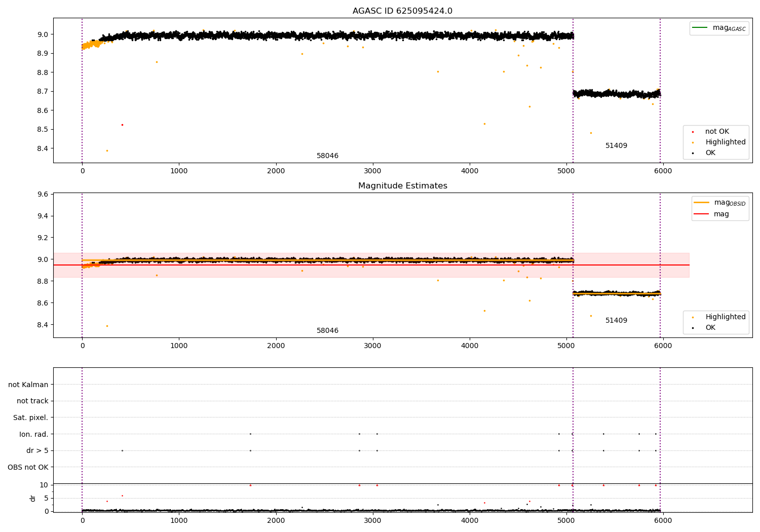The image size is (760, 532).
Task: Click the '51409' annotation in the top plot
Action: (x=616, y=146)
